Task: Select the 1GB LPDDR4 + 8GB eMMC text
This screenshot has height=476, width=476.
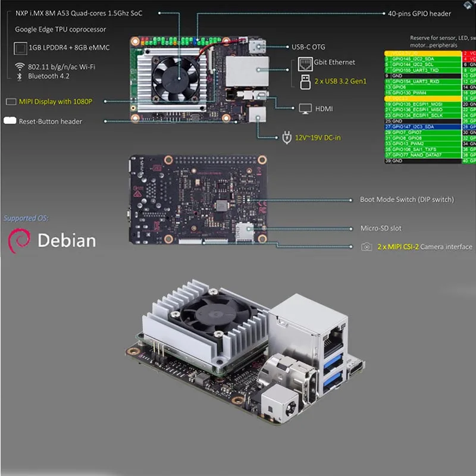Action: [x=69, y=48]
